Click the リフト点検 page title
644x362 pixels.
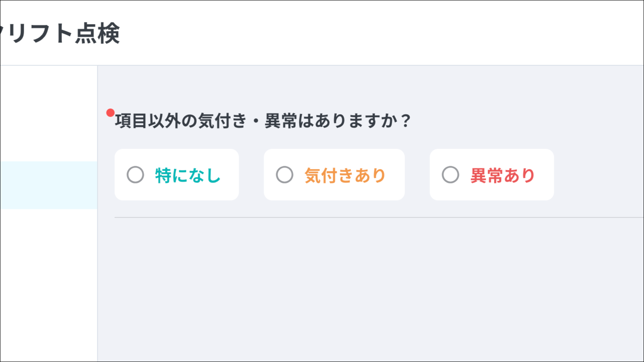coord(62,33)
